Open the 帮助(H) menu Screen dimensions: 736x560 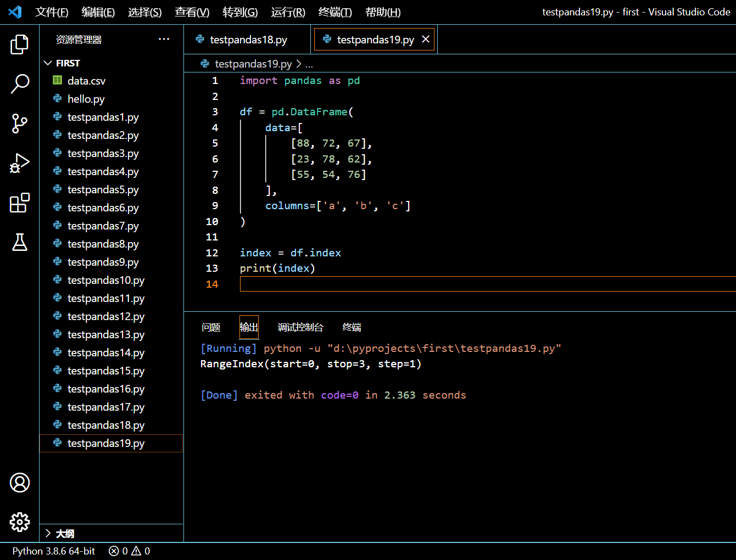click(x=383, y=12)
